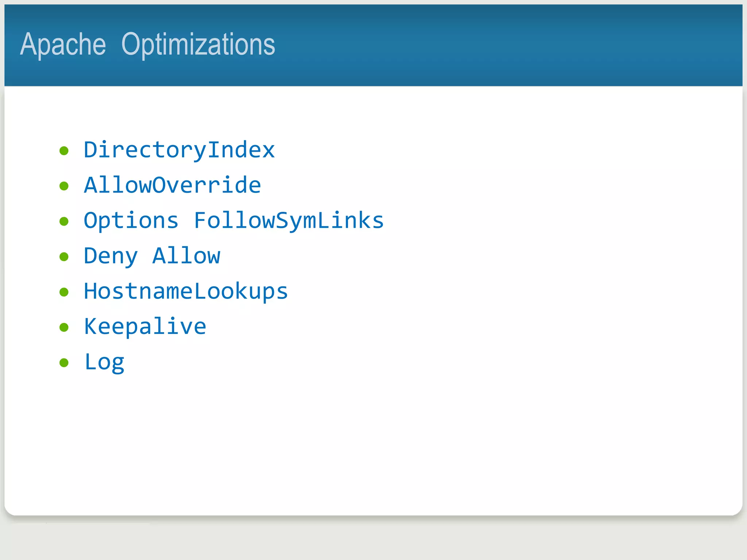Click the 'Keepalive' bullet entry
This screenshot has height=560, width=747.
145,327
